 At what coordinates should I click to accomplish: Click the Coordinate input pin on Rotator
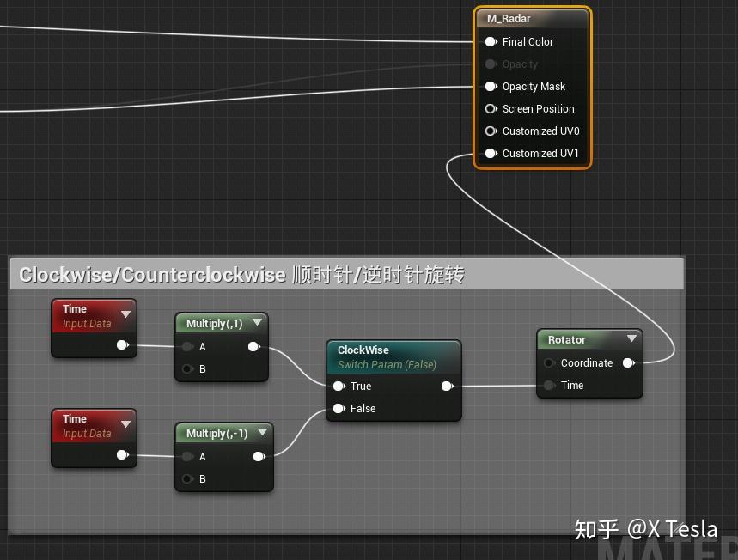[549, 362]
